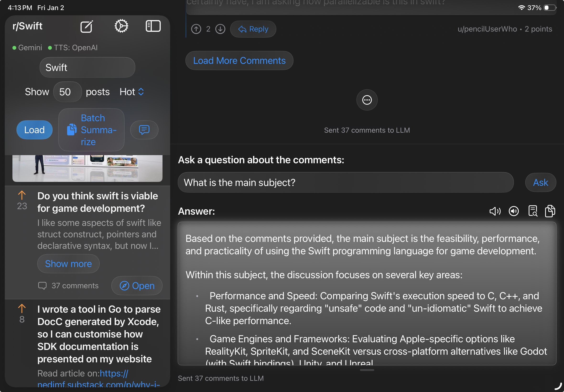The height and width of the screenshot is (392, 564).
Task: Open the compose new post icon
Action: point(87,26)
